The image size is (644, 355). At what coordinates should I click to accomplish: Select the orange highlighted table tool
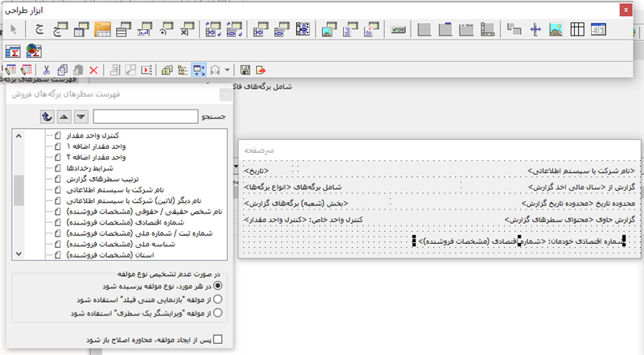103,31
